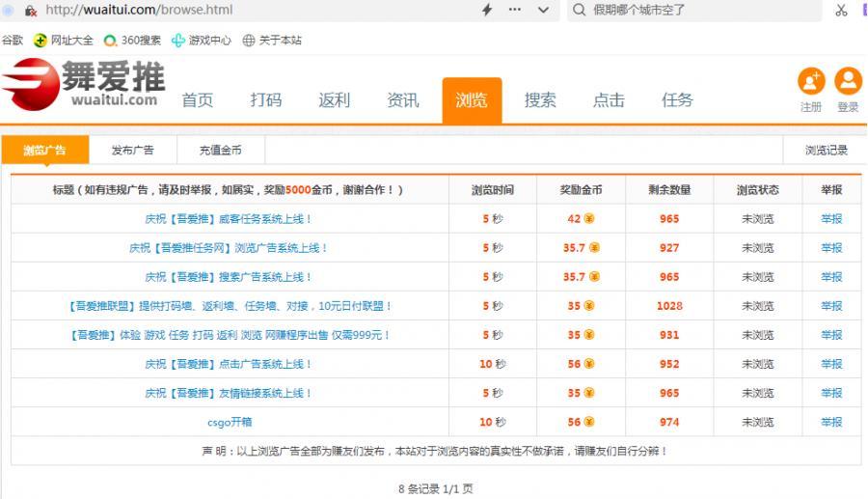The image size is (868, 499).
Task: Click remaining count 927
Action: coord(669,247)
